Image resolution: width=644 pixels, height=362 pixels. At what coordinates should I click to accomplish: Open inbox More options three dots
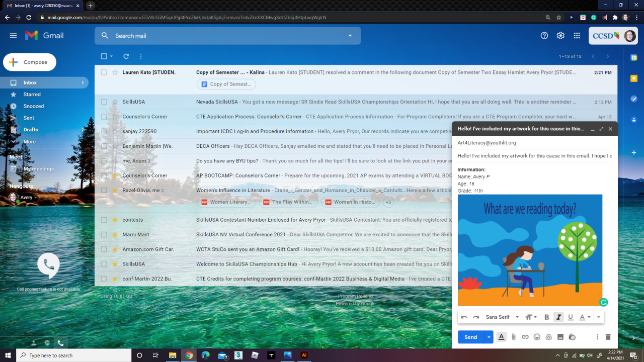click(x=141, y=56)
